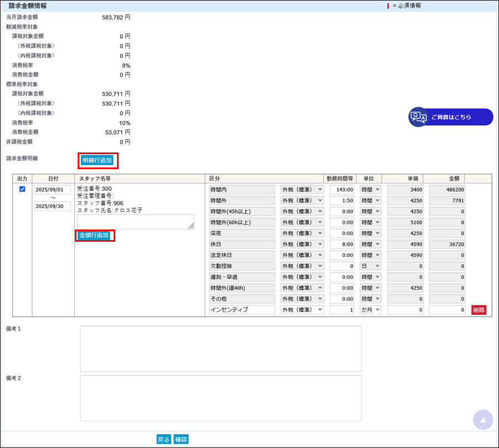The width and height of the screenshot is (499, 448).
Task: Click the 勤務時間等 column header
Action: click(339, 179)
